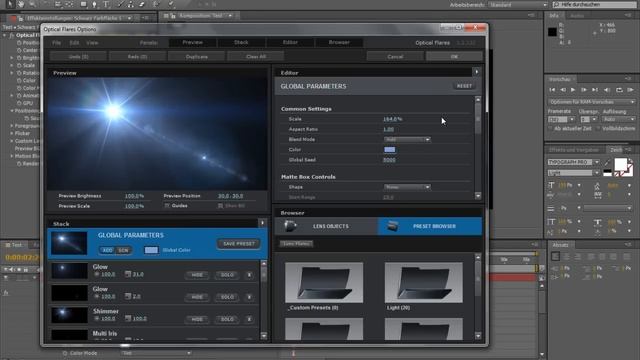The height and width of the screenshot is (360, 640).
Task: Open Optionen für RAM-Vorschau dropdown
Action: (591, 102)
